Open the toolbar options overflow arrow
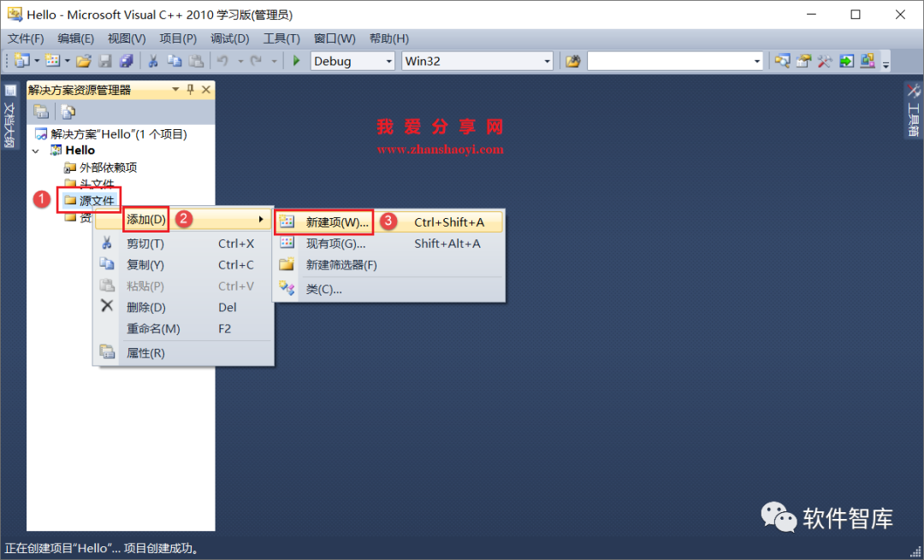The width and height of the screenshot is (924, 560). (x=885, y=64)
